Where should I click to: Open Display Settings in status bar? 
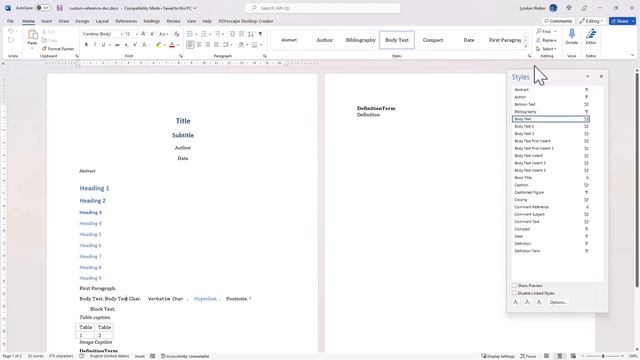tap(498, 356)
